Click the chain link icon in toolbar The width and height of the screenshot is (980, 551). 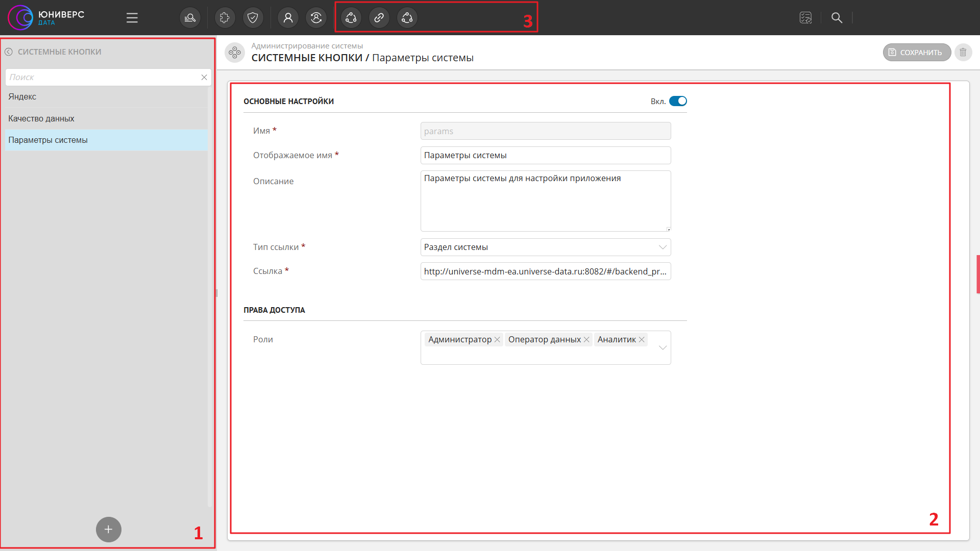(379, 18)
